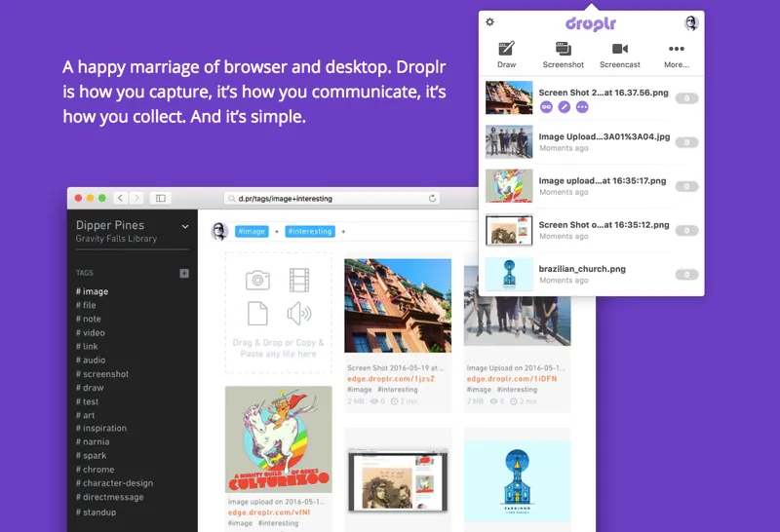Select the #character-design tag
Screen dimensions: 780x532
[114, 483]
